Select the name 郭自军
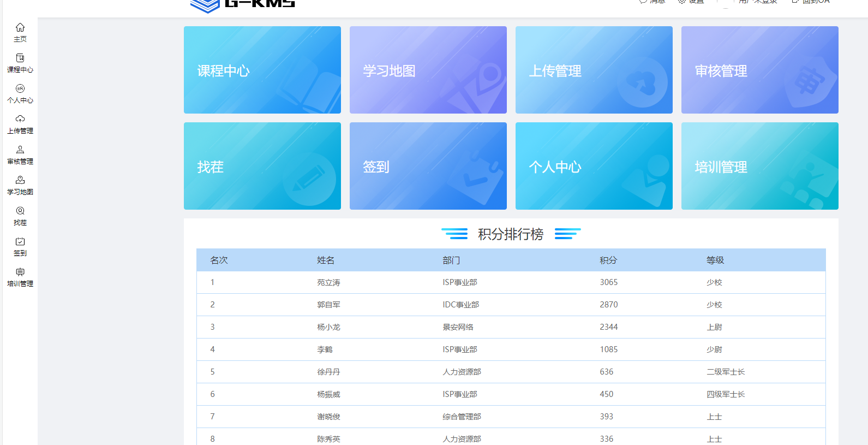This screenshot has height=445, width=868. tap(328, 305)
